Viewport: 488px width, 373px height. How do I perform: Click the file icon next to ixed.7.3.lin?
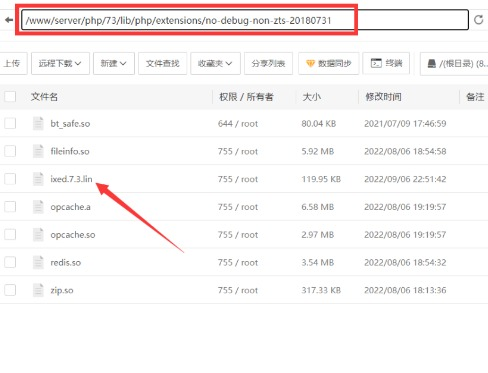(x=38, y=179)
